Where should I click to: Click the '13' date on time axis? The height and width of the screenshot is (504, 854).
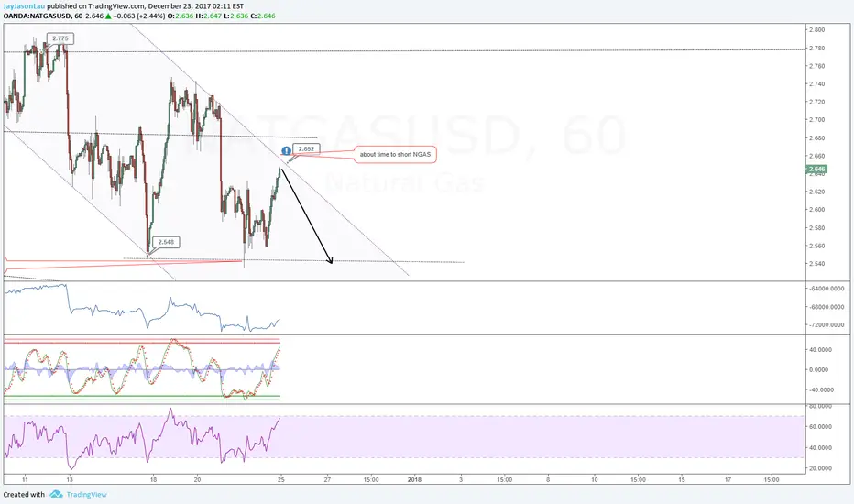pyautogui.click(x=70, y=479)
